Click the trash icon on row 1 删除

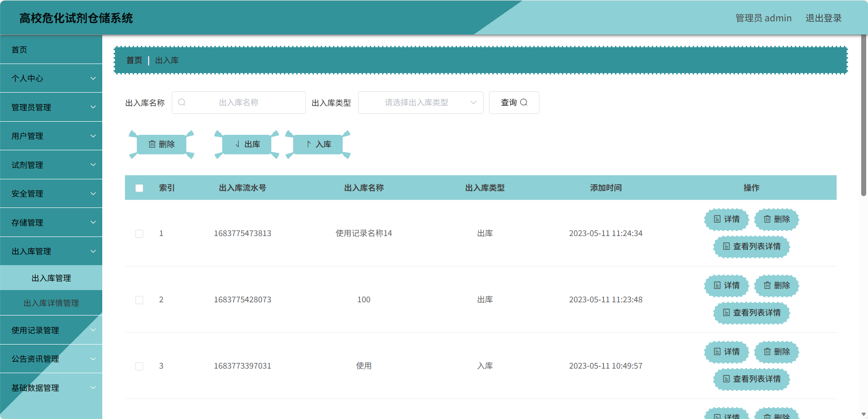pyautogui.click(x=767, y=219)
